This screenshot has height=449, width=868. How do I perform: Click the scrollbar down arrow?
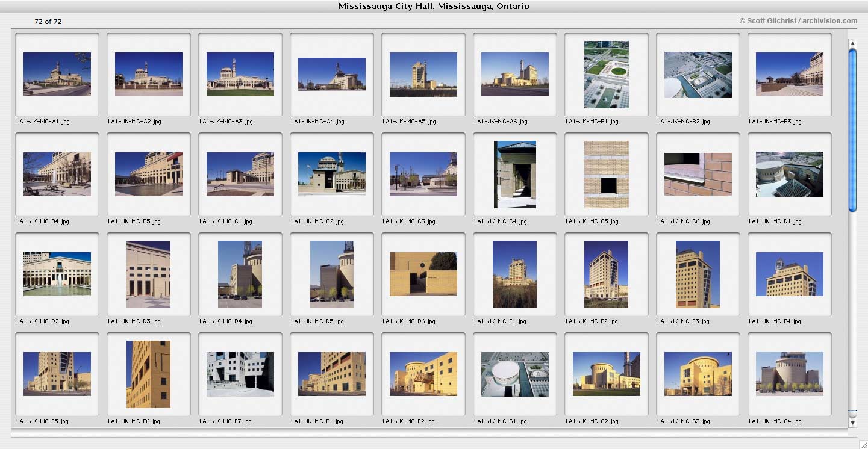(852, 423)
